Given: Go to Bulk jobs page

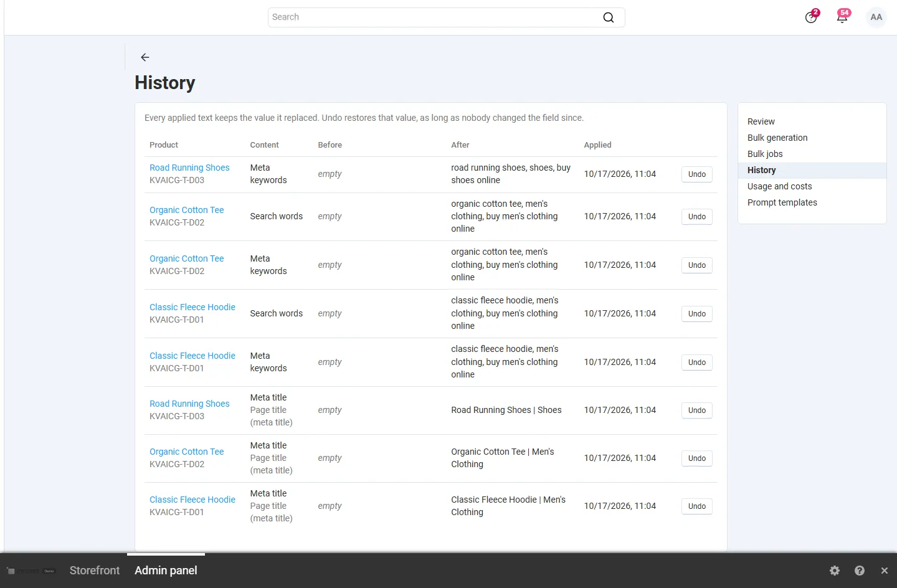Looking at the screenshot, I should tap(765, 154).
